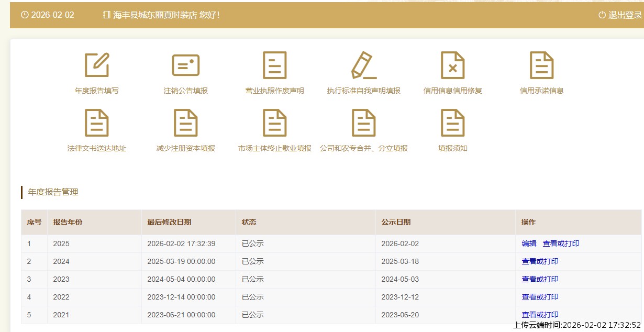
Task: Open 查看或打印 for the 2024 report
Action: click(540, 261)
